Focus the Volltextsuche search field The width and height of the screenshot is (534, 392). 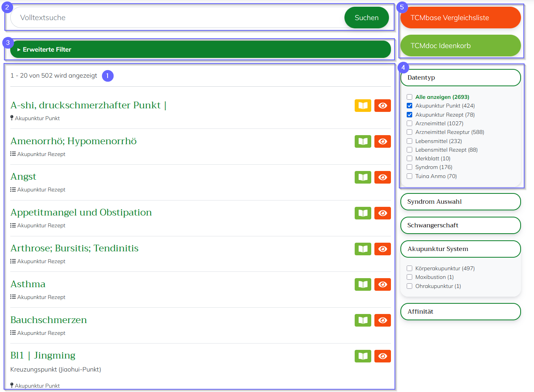click(177, 18)
